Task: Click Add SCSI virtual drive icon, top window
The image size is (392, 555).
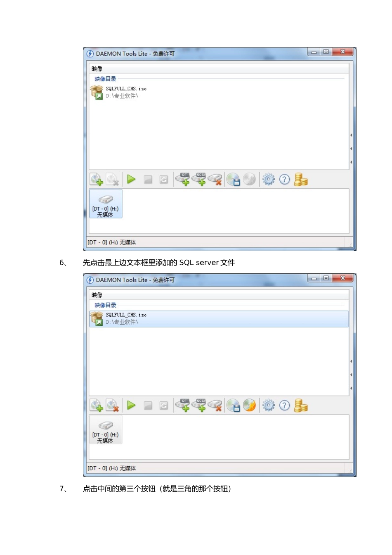Action: tap(199, 179)
